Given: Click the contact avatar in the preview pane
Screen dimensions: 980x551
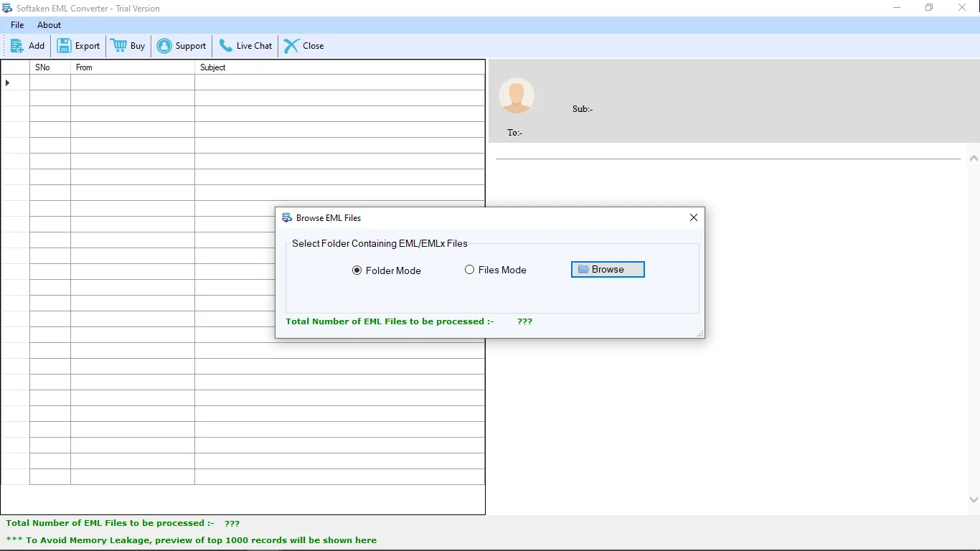Looking at the screenshot, I should (517, 95).
